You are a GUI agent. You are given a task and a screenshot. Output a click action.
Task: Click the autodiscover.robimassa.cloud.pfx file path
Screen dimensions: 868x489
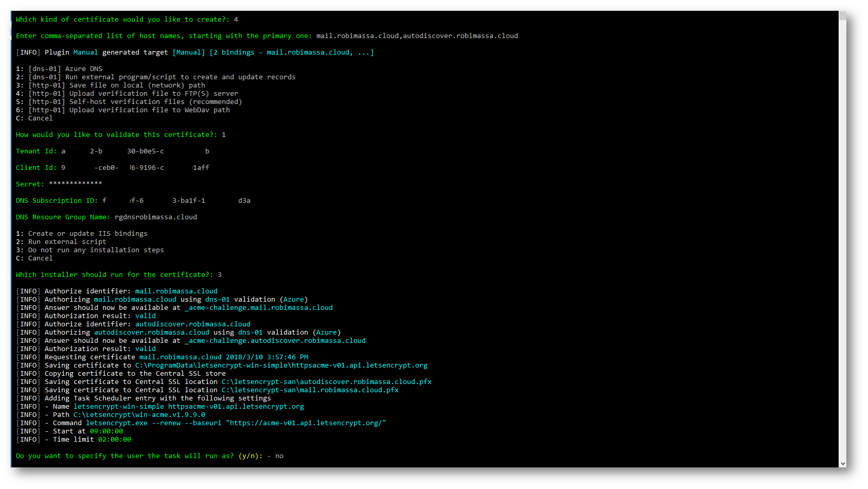[326, 382]
